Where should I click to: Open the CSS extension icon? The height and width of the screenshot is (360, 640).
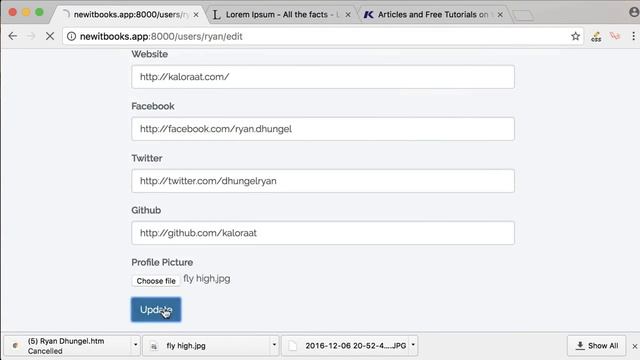pos(596,37)
